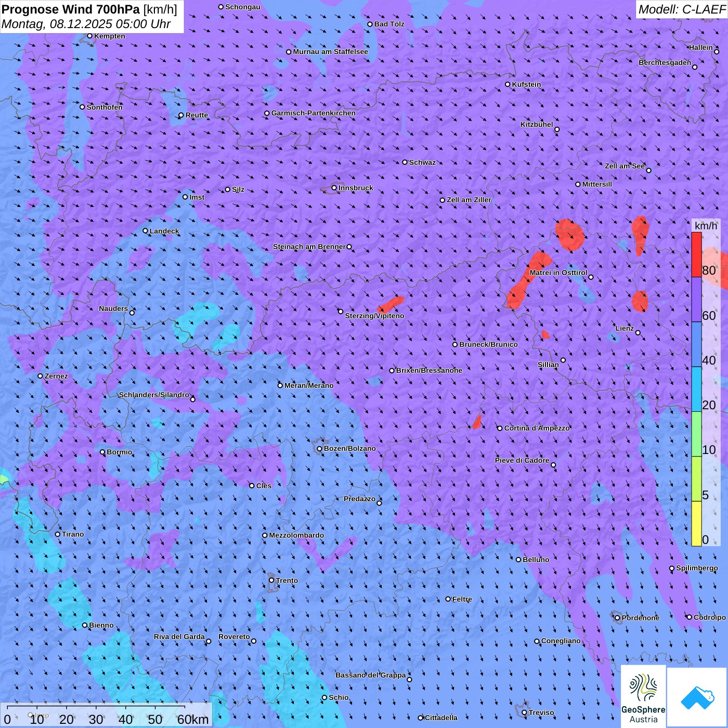728x728 pixels.
Task: Select the yellow 0–5 km/h legend swatch
Action: (x=696, y=523)
